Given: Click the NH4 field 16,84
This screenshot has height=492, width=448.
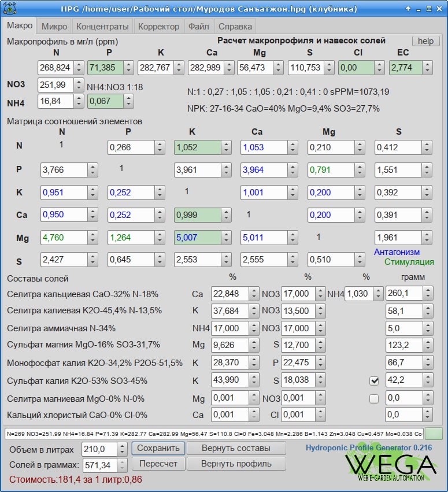Looking at the screenshot, I should [x=56, y=101].
